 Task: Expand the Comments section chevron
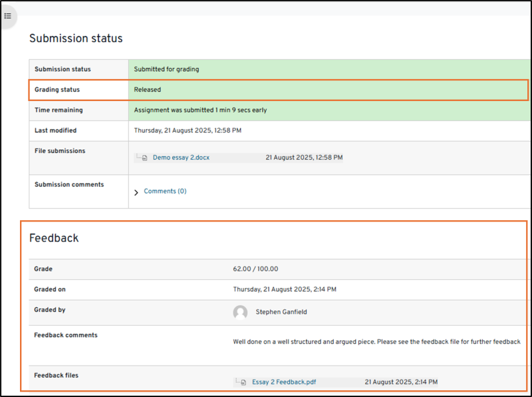(x=136, y=192)
